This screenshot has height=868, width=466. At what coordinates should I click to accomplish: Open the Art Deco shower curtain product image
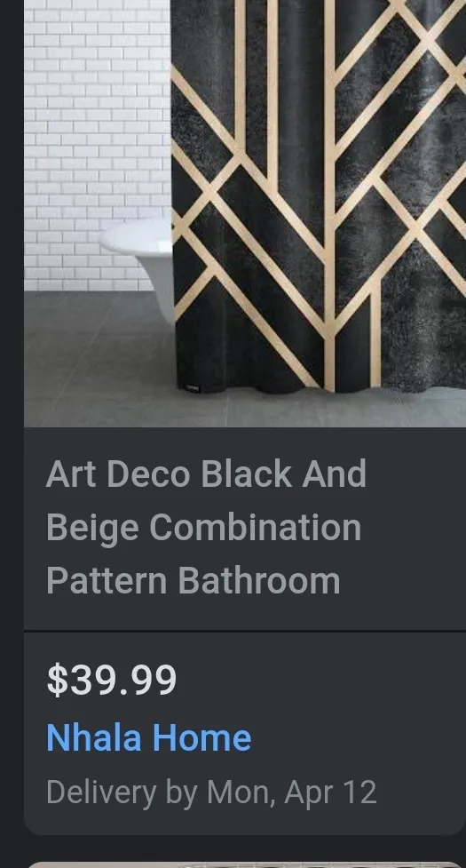click(245, 213)
